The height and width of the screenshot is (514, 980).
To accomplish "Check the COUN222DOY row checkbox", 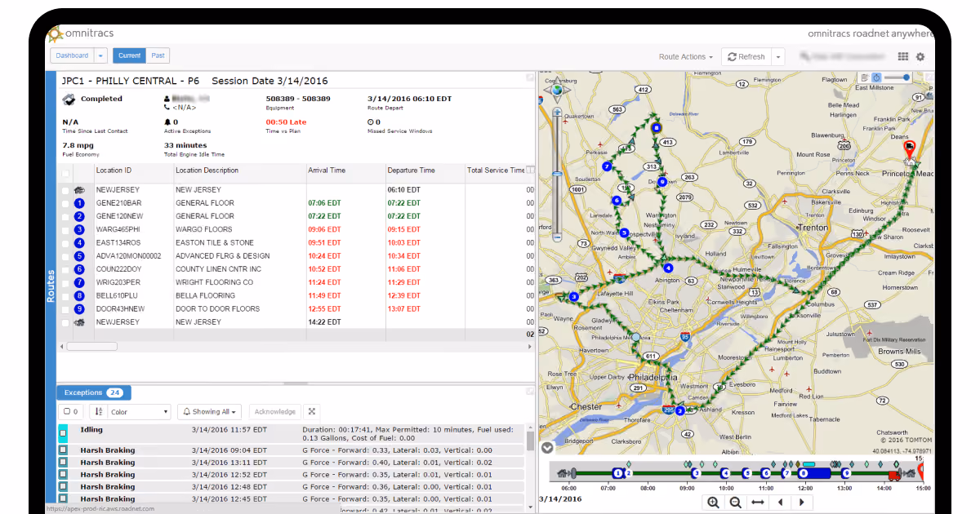I will point(65,269).
